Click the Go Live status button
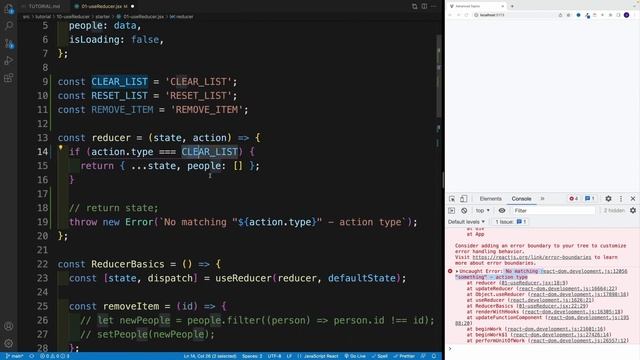This screenshot has height=360, width=640. [x=355, y=356]
